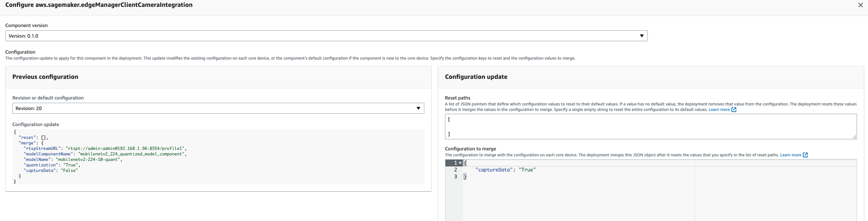Viewport: 868px width, 221px height.
Task: Click the "captureData": "False" line
Action: click(x=51, y=171)
